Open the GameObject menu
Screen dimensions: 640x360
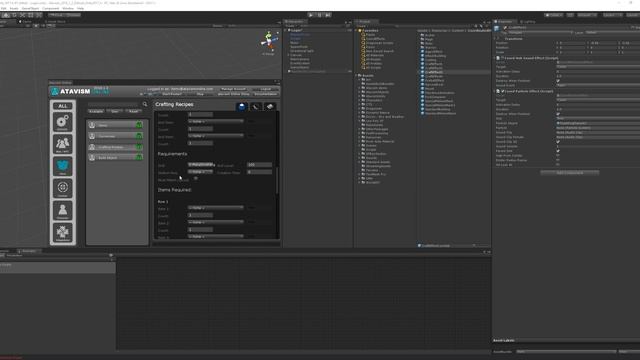point(30,8)
